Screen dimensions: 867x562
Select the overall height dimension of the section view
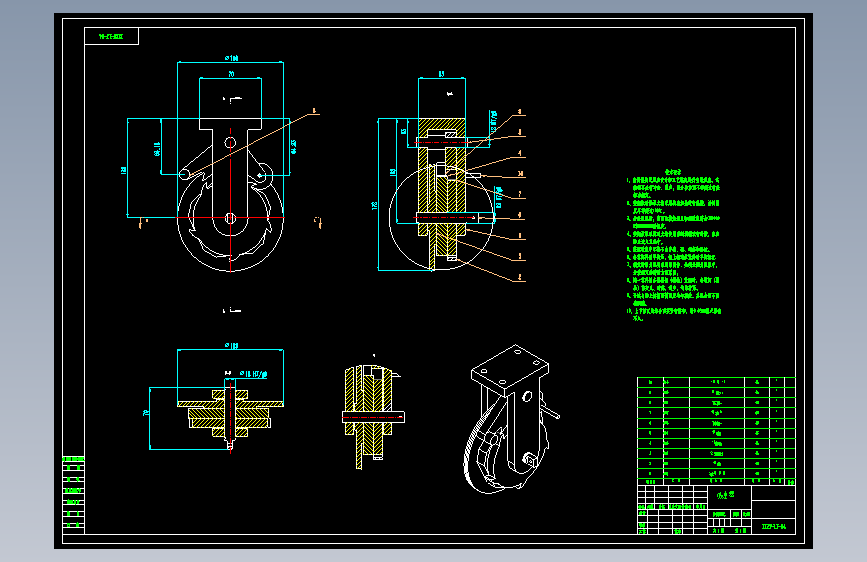point(375,205)
